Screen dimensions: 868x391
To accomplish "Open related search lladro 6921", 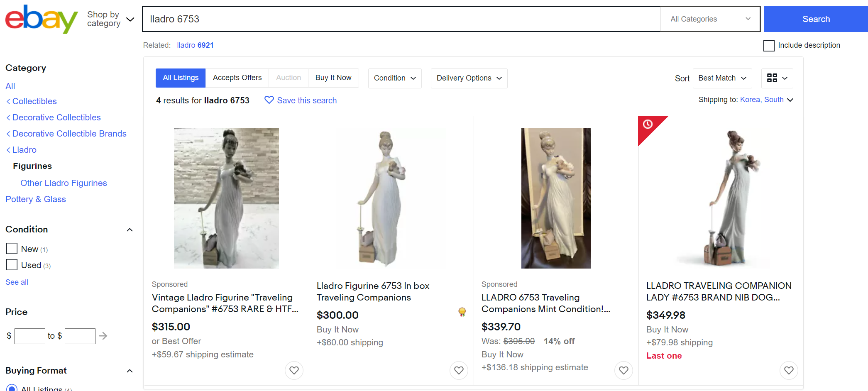I will (x=195, y=45).
